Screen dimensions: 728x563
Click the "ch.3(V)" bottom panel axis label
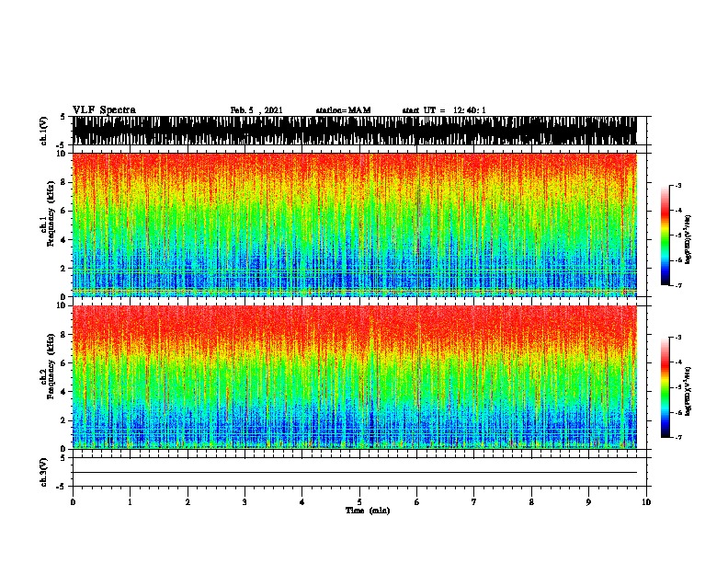(x=44, y=472)
